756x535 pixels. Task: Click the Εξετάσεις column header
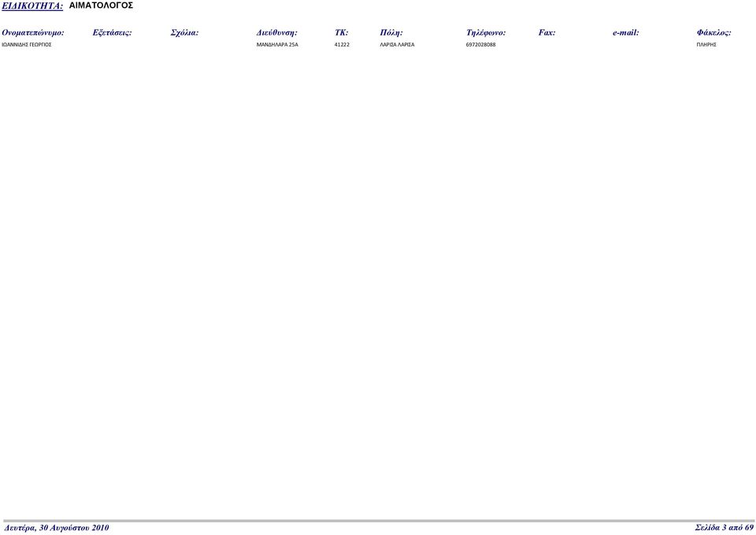pyautogui.click(x=112, y=33)
